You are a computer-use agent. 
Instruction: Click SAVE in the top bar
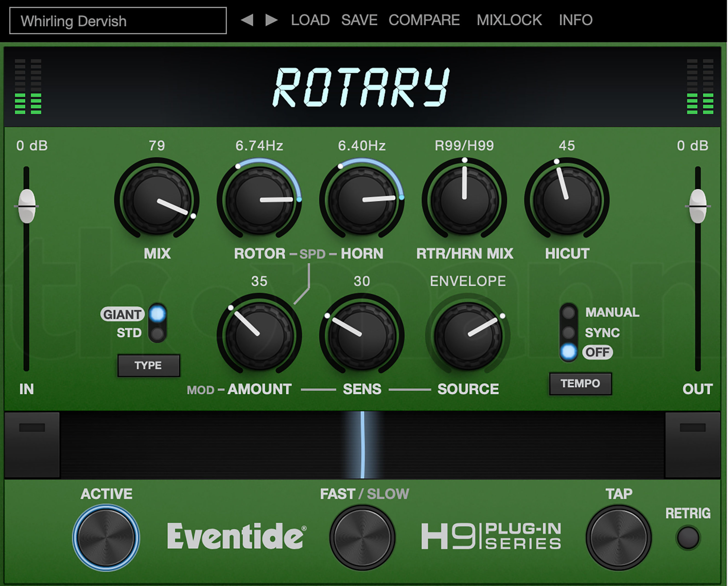click(x=359, y=20)
